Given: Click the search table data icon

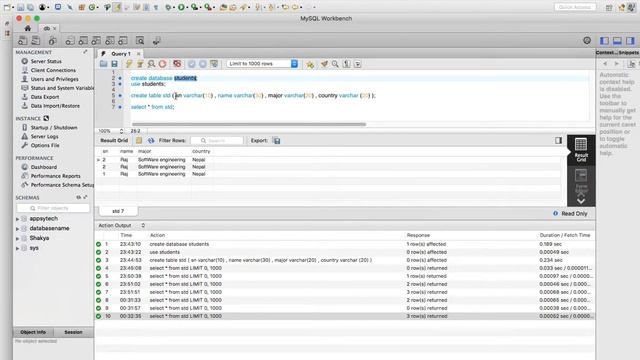Looking at the screenshot, I should [x=140, y=40].
